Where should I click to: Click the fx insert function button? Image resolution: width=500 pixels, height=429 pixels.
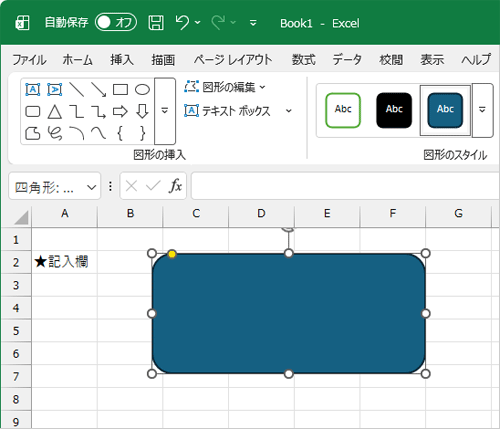point(175,186)
